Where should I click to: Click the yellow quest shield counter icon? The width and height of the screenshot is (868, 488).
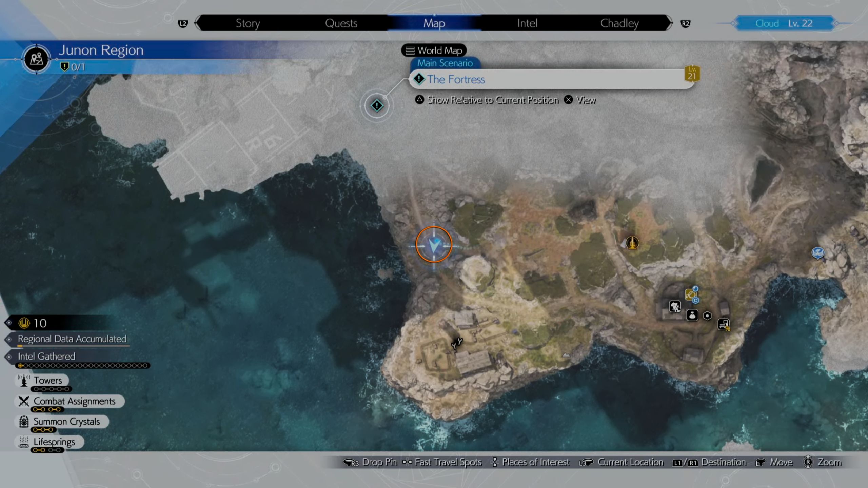[64, 67]
